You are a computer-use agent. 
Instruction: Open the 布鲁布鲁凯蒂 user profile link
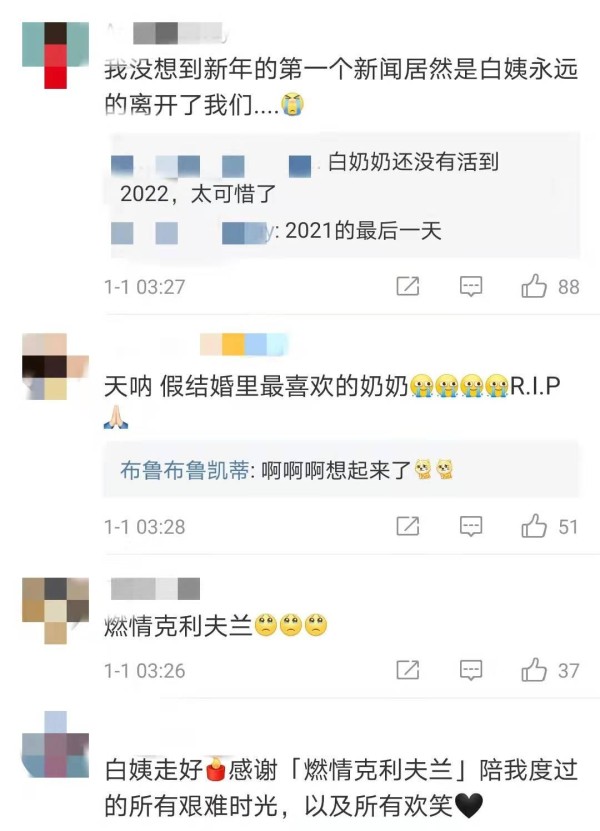184,470
